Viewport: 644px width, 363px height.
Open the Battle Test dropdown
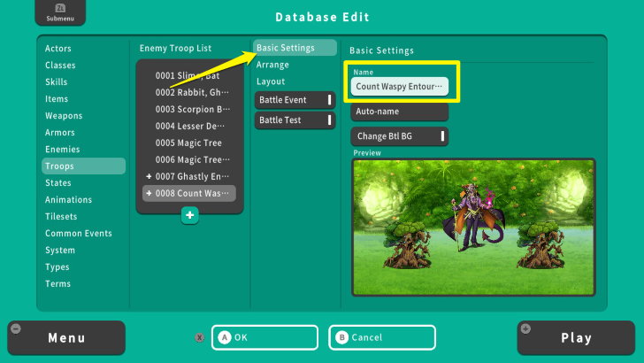[x=295, y=120]
